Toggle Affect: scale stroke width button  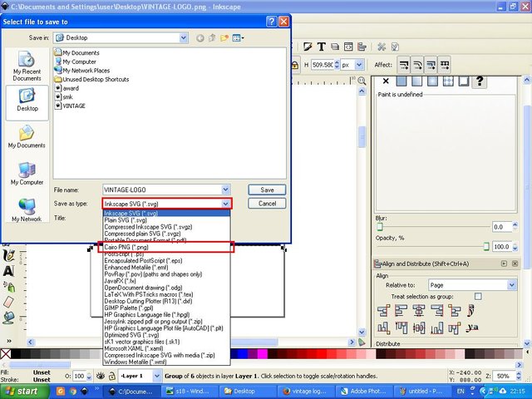[x=404, y=65]
